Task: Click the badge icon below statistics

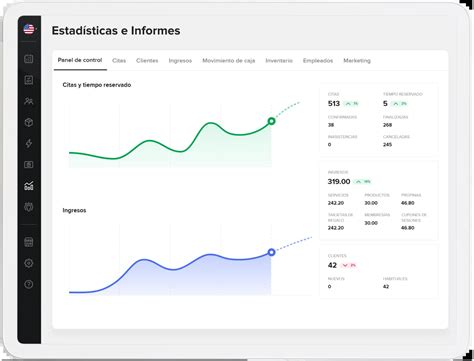Action: tap(29, 207)
